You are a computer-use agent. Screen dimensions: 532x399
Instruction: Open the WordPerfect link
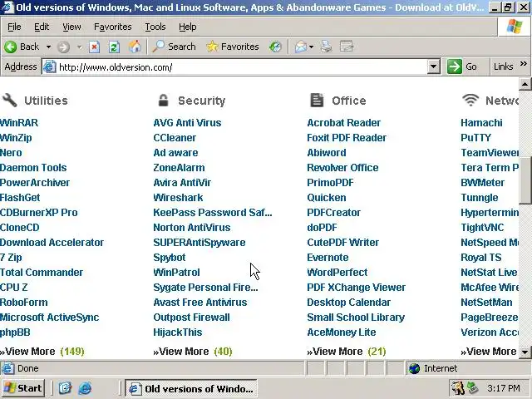pos(337,272)
